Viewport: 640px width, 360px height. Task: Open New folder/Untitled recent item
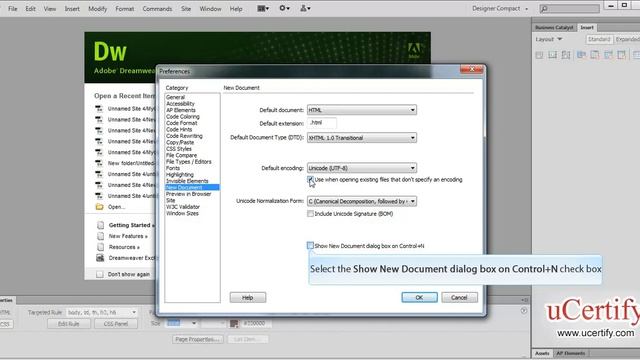tap(131, 163)
